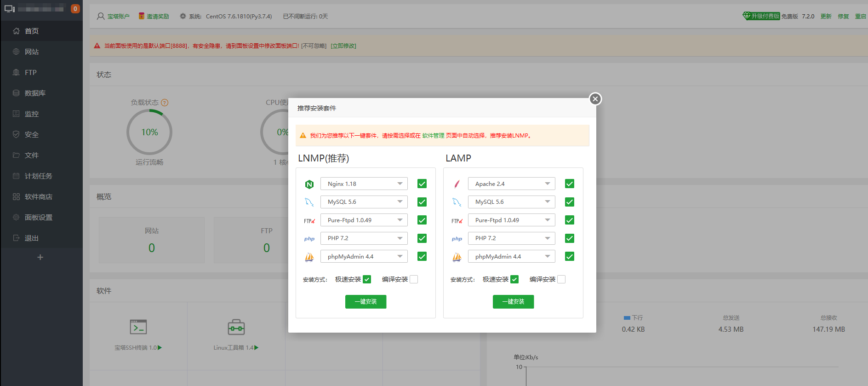The image size is (868, 386).
Task: Click the globe icon beside 网站
Action: pyautogui.click(x=16, y=52)
